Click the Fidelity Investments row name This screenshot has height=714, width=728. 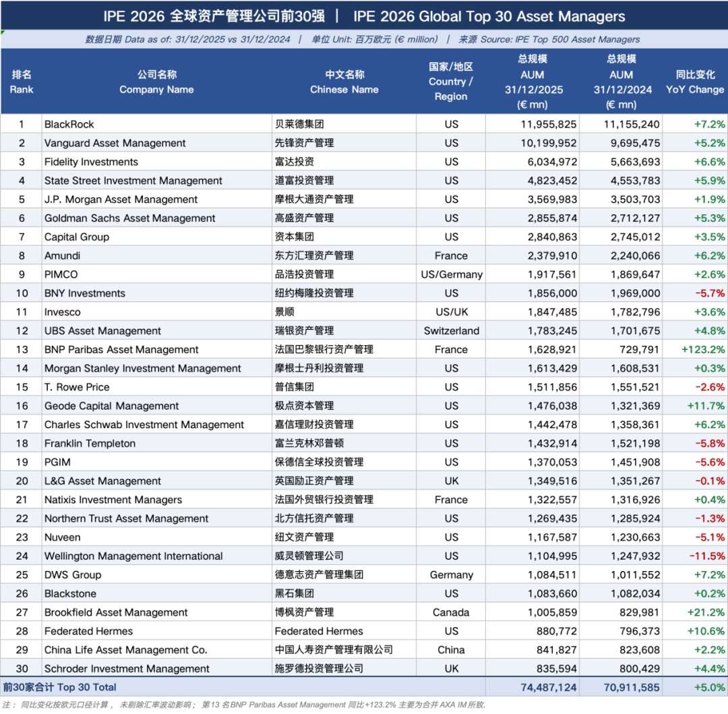[x=157, y=162]
